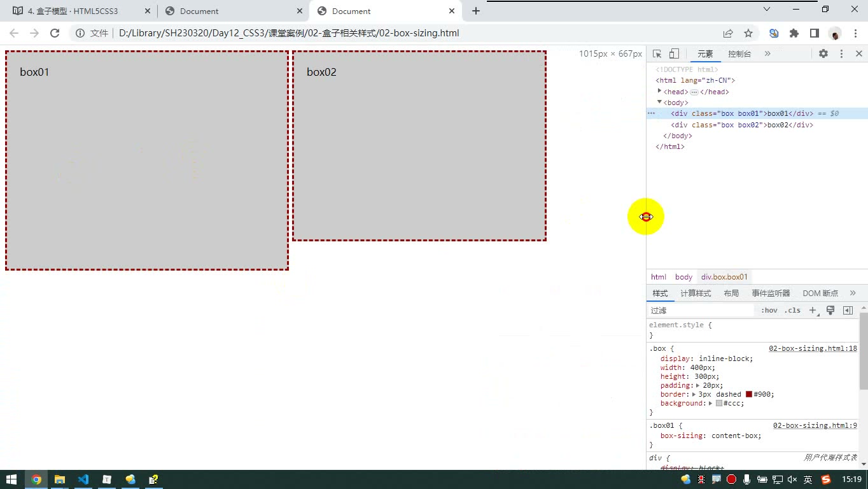Switch to the 控制台 console tab
Image resolution: width=868 pixels, height=489 pixels.
click(739, 54)
